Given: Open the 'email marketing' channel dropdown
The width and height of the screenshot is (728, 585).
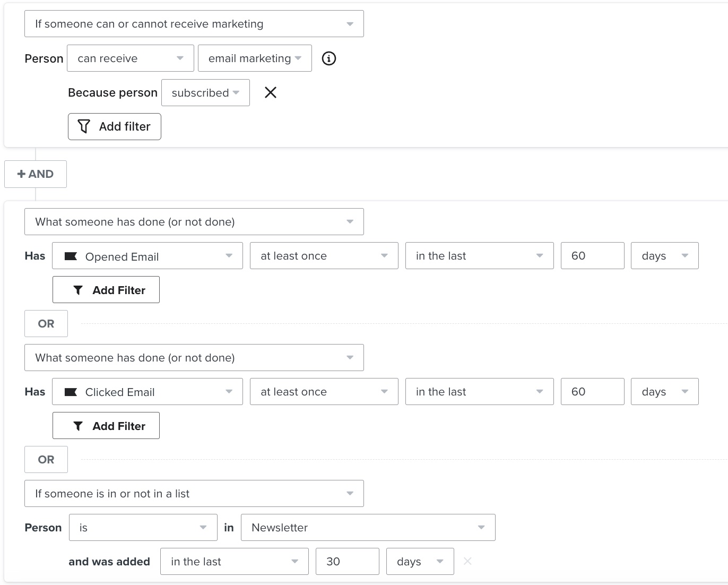Looking at the screenshot, I should [255, 58].
